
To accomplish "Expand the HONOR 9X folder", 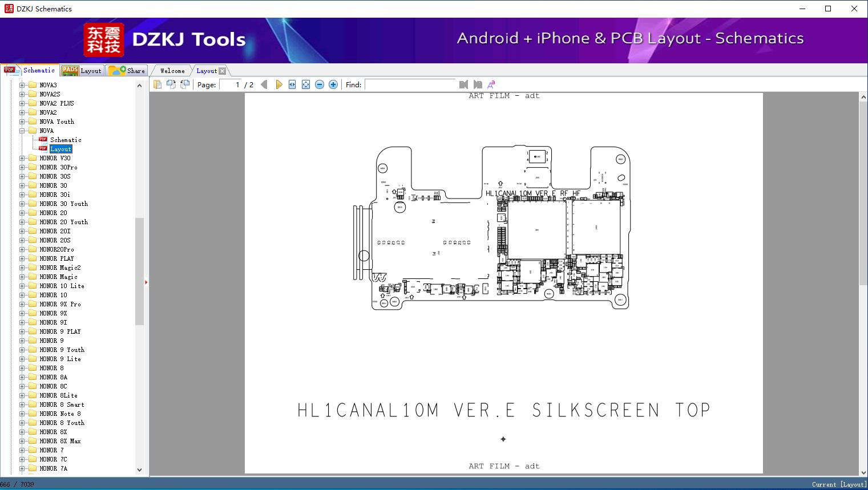I will pos(22,313).
